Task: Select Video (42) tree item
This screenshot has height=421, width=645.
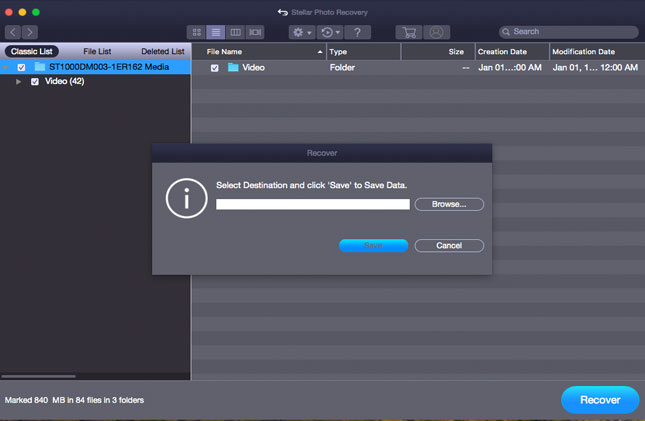Action: click(65, 81)
